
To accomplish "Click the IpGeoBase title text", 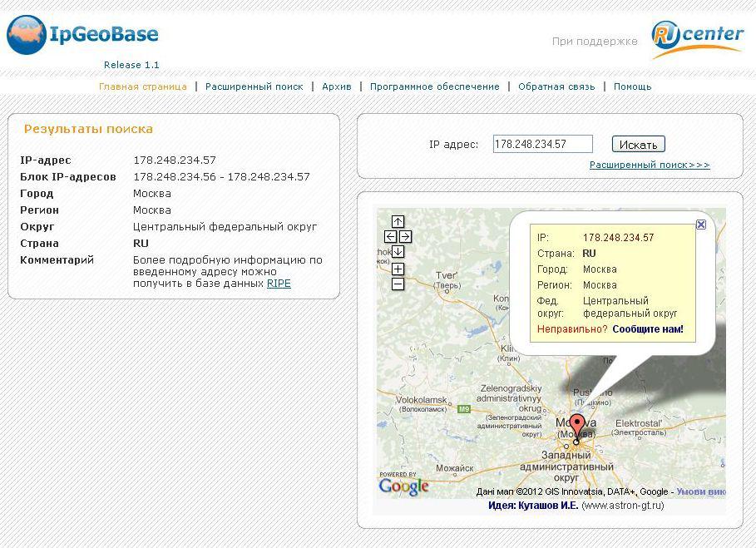I will tap(104, 34).
